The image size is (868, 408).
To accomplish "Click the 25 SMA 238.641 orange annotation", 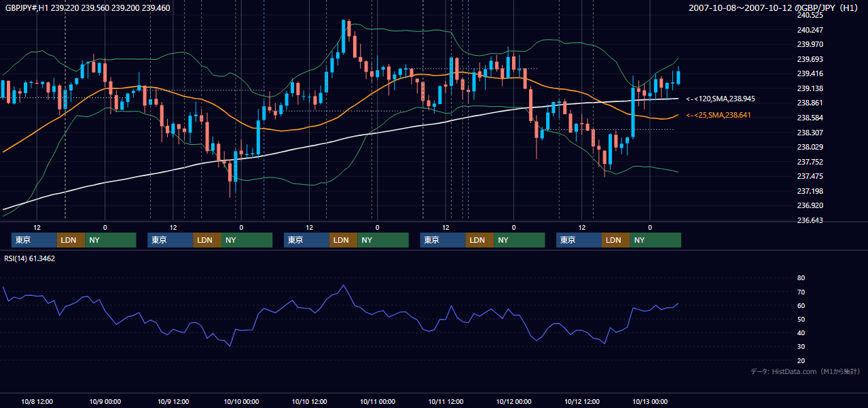I will 718,116.
